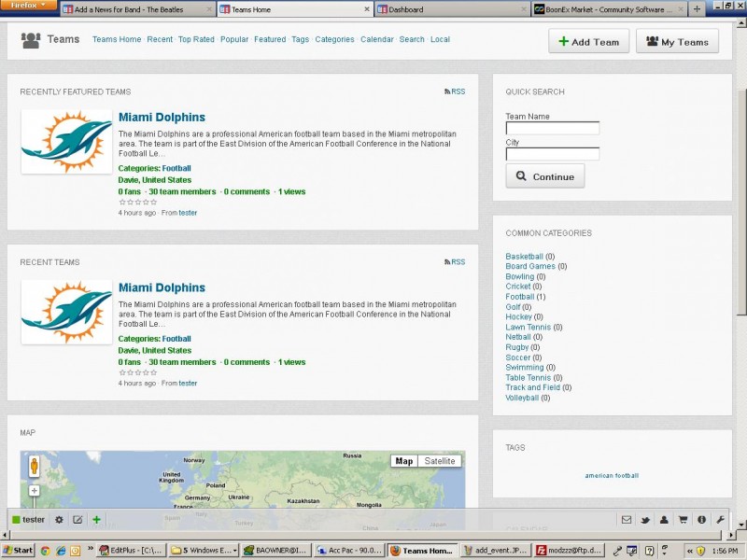Rate the Recent Teams Miami Dolphins with stars
This screenshot has width=747, height=560.
(137, 372)
